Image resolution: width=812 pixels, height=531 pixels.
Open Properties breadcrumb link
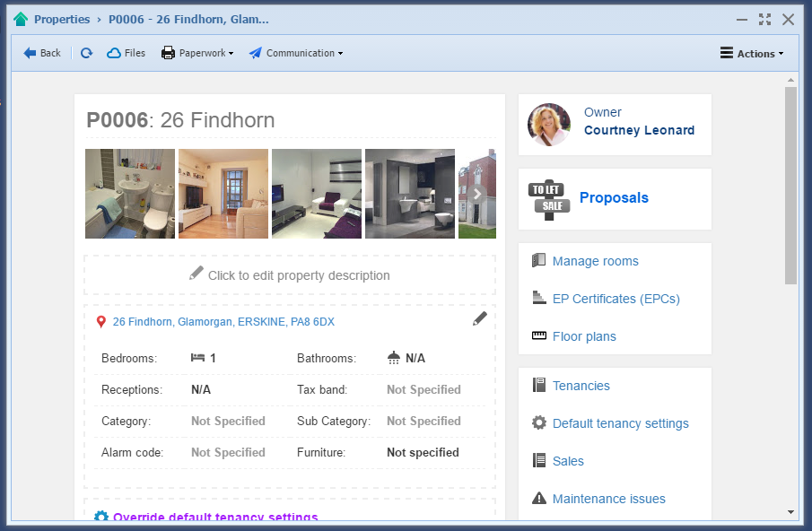(x=62, y=19)
